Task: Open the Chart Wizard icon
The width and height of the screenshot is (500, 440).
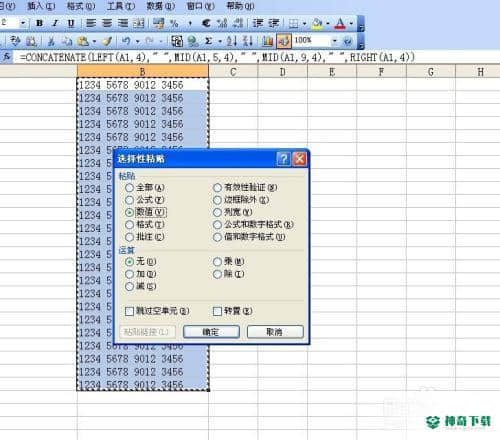Action: tap(267, 41)
